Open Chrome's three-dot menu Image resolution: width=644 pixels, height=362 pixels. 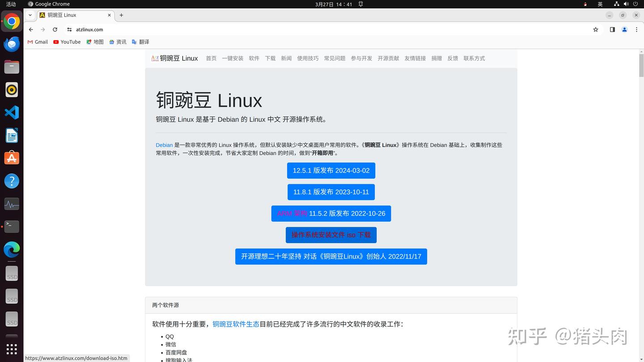pos(636,30)
